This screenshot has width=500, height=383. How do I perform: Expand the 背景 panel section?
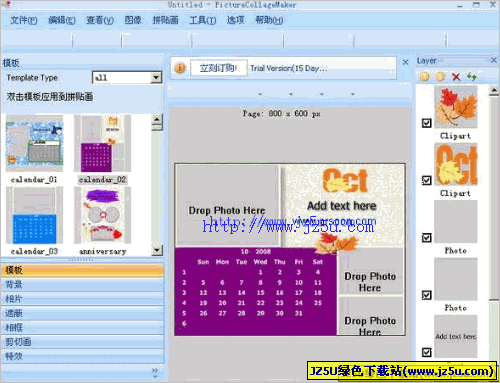82,284
